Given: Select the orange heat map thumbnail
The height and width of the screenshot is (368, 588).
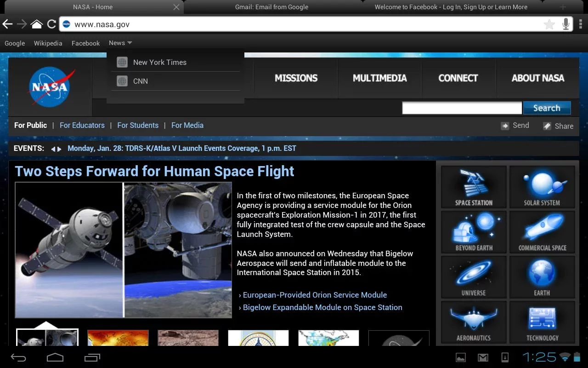Looking at the screenshot, I should click(118, 338).
